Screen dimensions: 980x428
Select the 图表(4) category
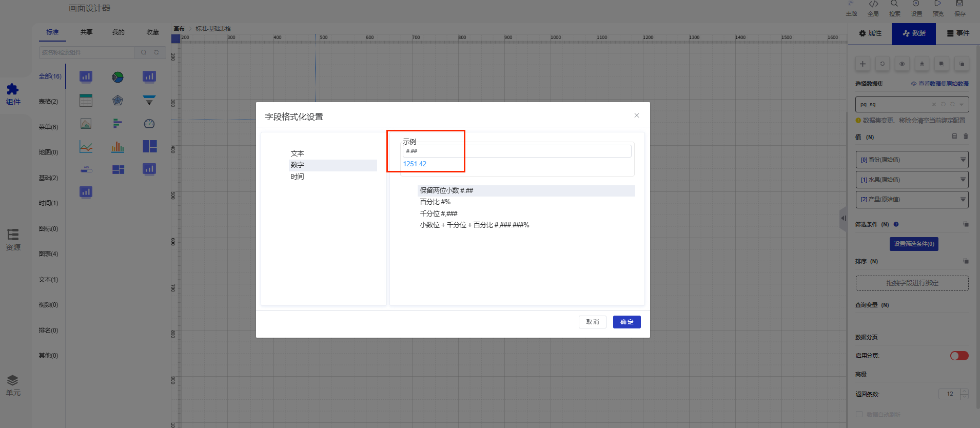pyautogui.click(x=48, y=254)
